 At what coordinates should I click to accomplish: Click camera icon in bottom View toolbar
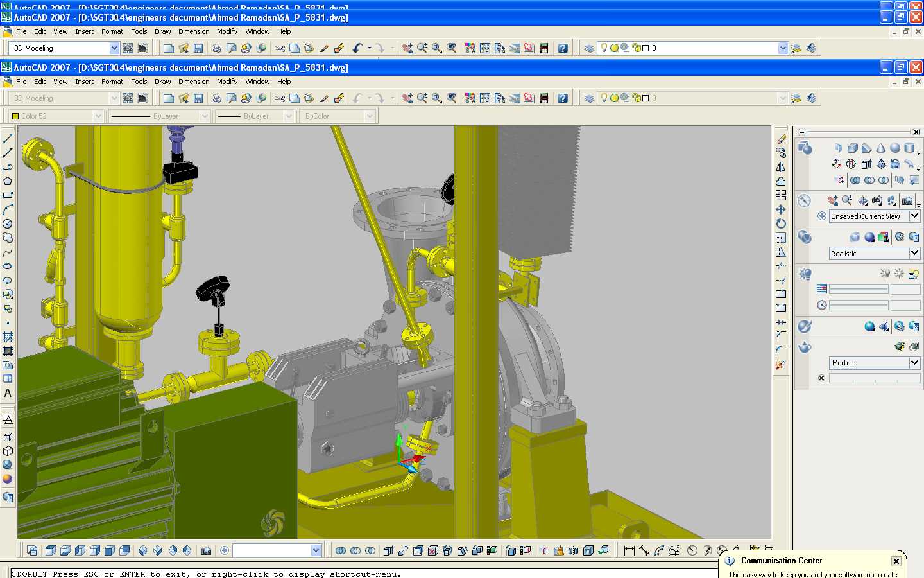tap(206, 550)
